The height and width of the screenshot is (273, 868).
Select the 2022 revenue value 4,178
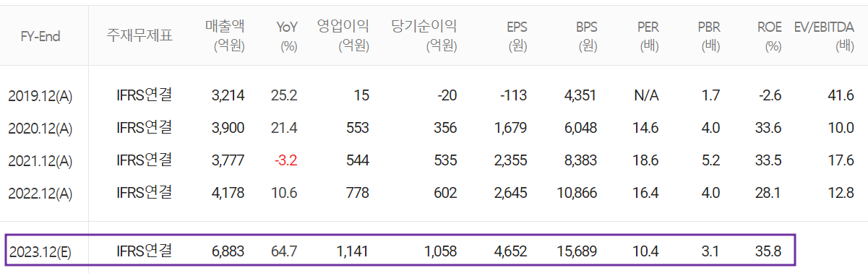pos(228,193)
